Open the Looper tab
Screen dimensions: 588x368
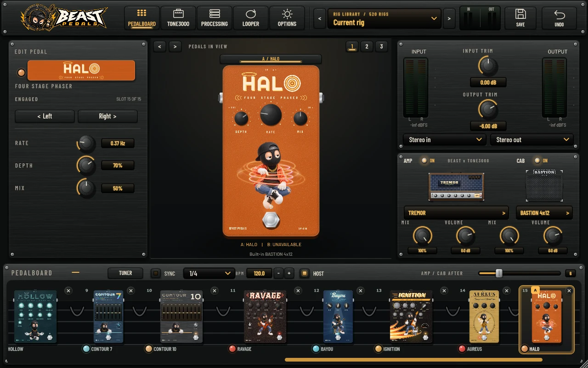click(x=251, y=18)
